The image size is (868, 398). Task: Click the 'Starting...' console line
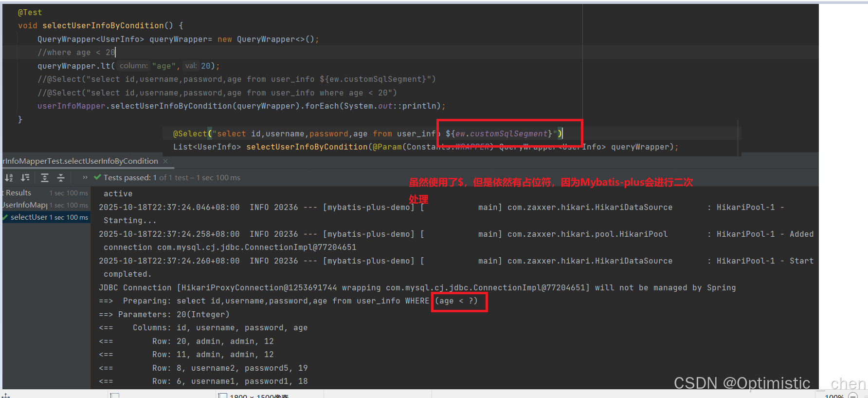tap(130, 221)
